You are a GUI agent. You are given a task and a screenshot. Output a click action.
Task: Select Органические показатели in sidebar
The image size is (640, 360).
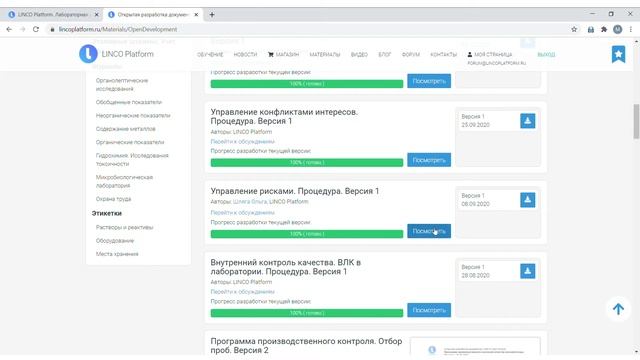130,142
